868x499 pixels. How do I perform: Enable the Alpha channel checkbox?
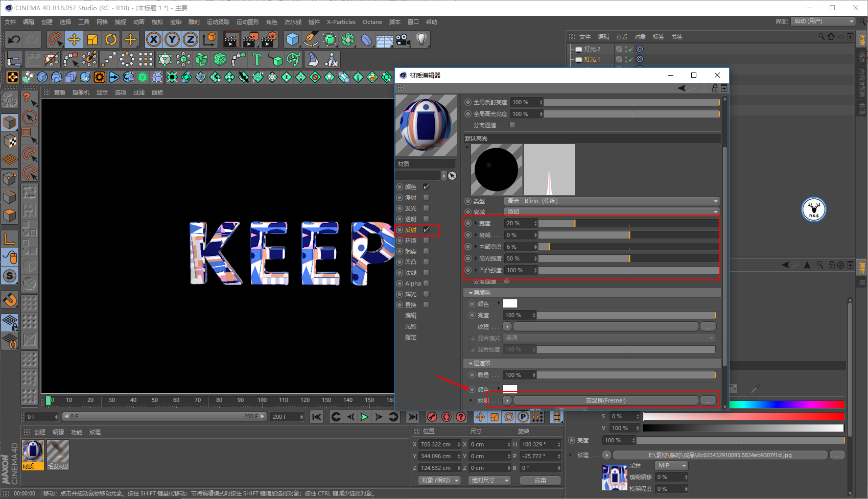pyautogui.click(x=426, y=283)
